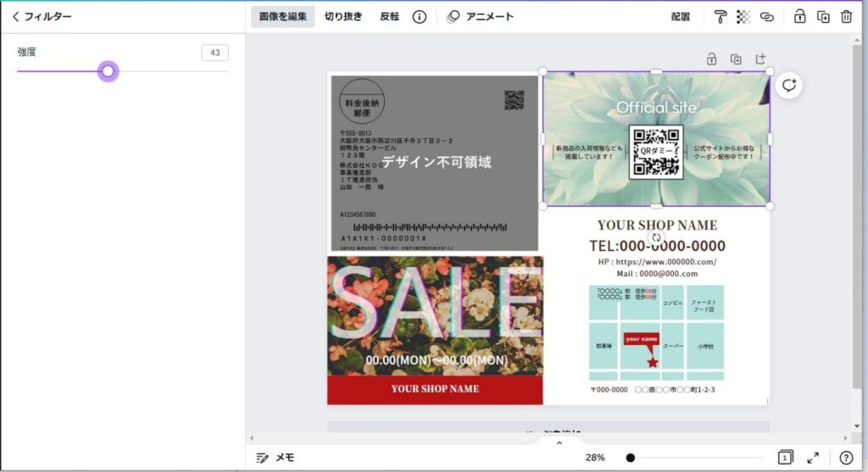Open the help question mark icon
The height and width of the screenshot is (472, 868).
tap(846, 458)
